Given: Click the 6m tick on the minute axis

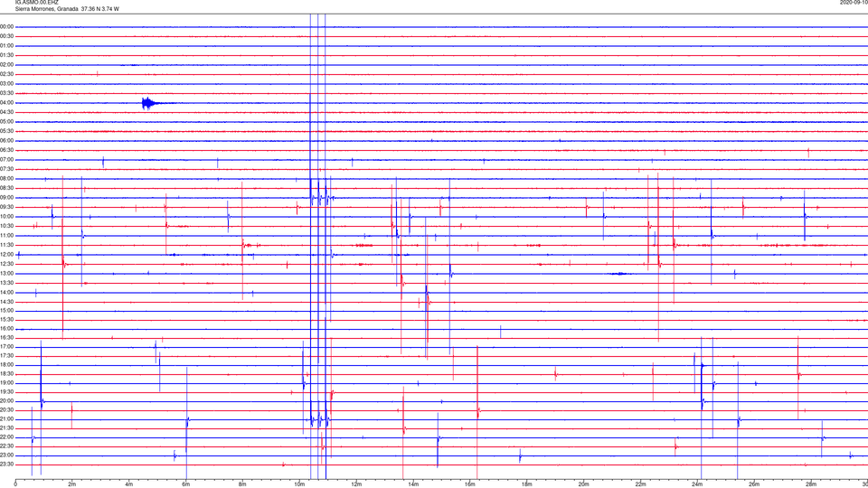Looking at the screenshot, I should point(185,484).
